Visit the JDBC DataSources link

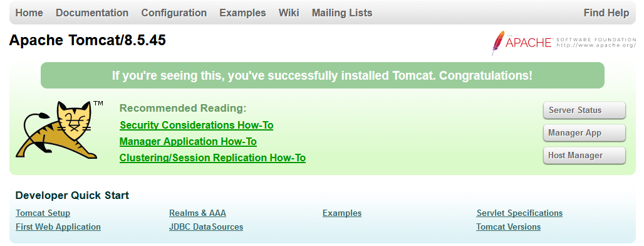205,227
